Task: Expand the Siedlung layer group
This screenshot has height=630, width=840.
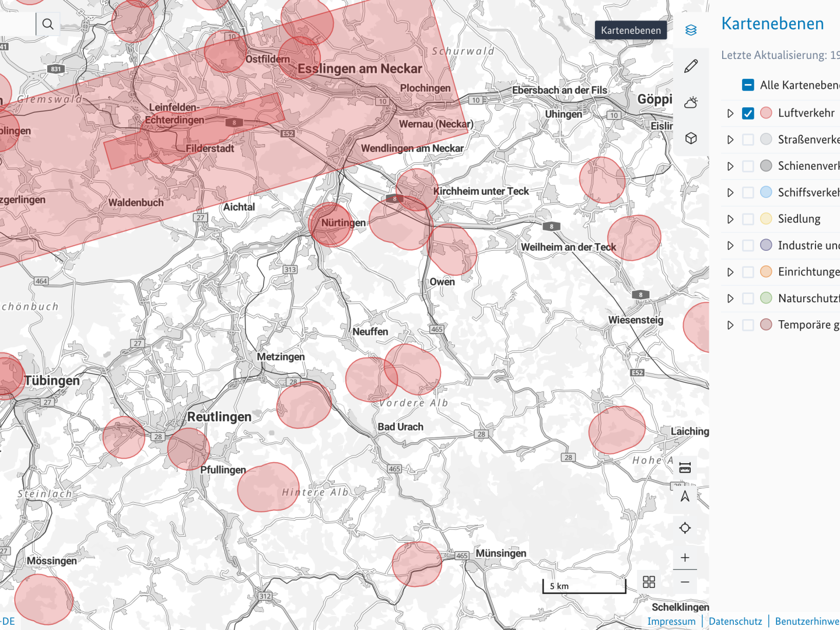Action: tap(730, 219)
